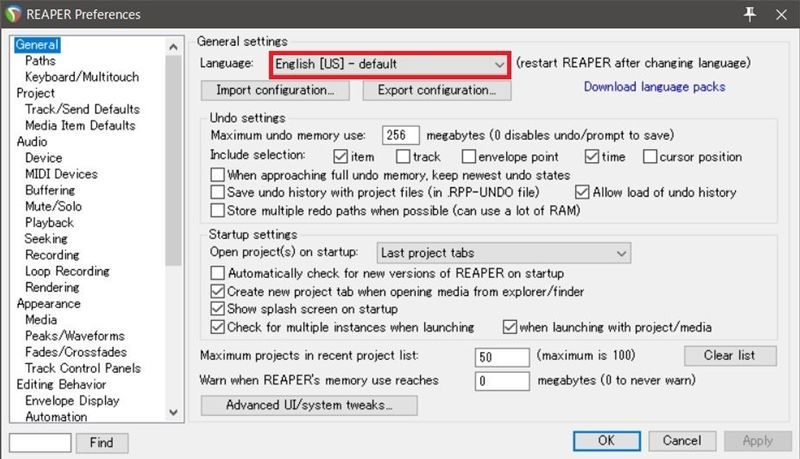
Task: Select Paths in the preferences tree
Action: [x=40, y=61]
